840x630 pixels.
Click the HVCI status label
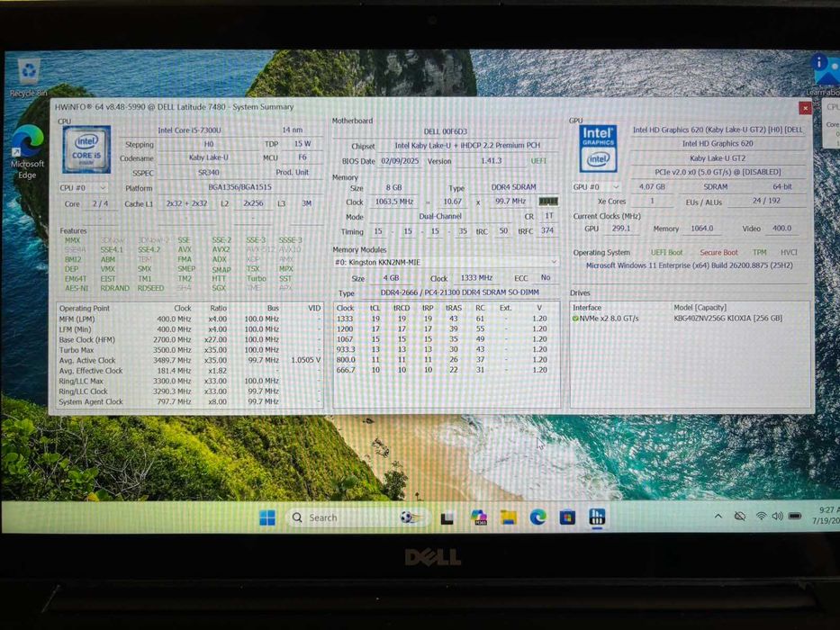click(x=789, y=252)
